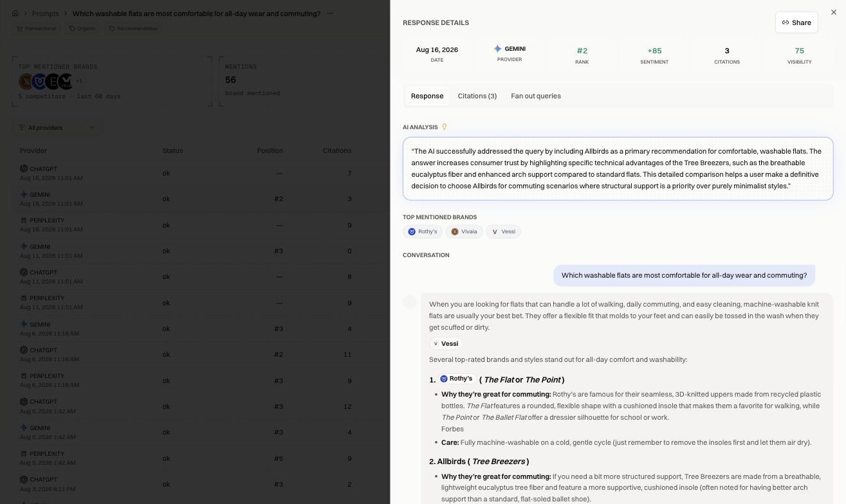This screenshot has width=846, height=504.
Task: Click the AI Analysis quote box
Action: 618,168
